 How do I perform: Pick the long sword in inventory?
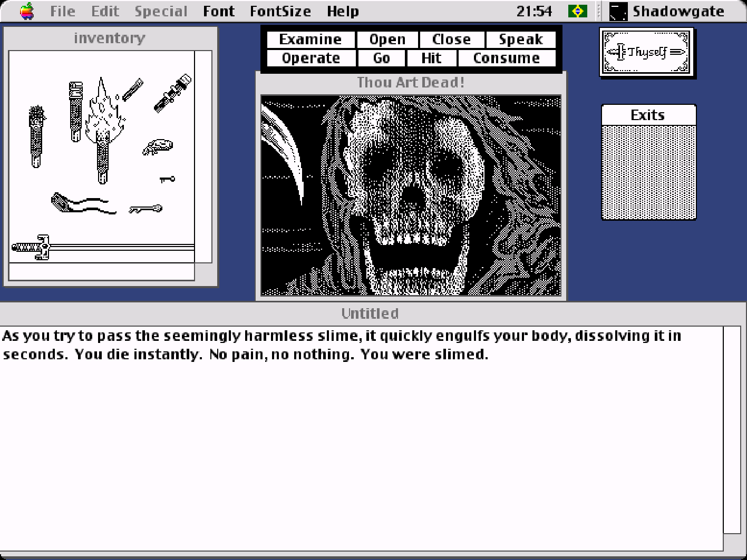click(100, 247)
